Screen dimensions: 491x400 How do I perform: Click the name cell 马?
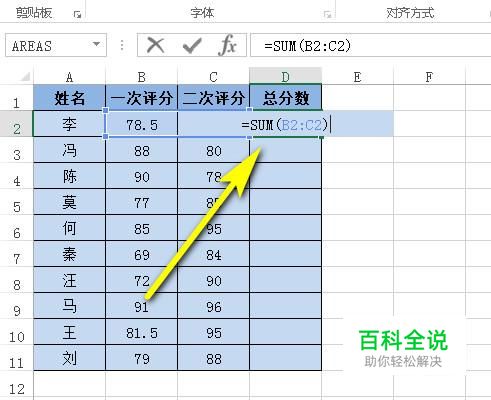point(69,306)
